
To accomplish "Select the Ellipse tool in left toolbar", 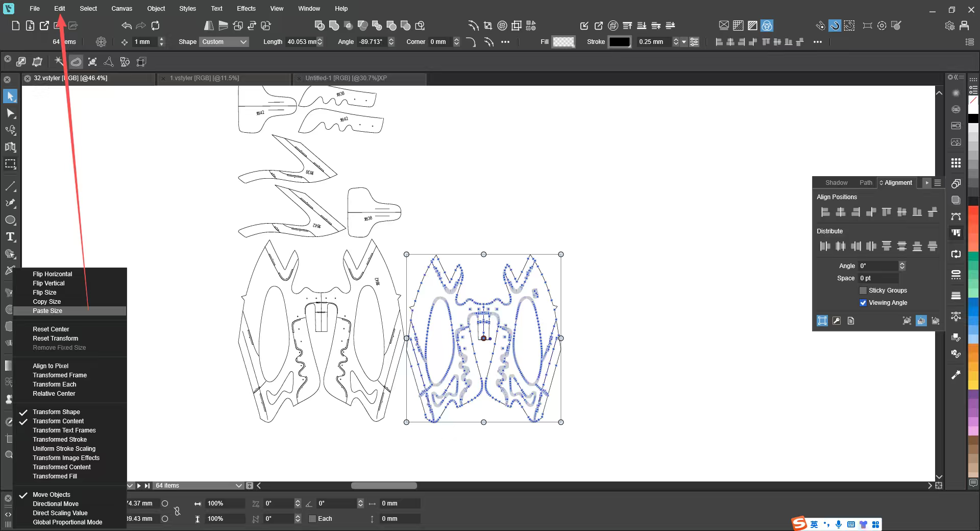I will pyautogui.click(x=10, y=220).
